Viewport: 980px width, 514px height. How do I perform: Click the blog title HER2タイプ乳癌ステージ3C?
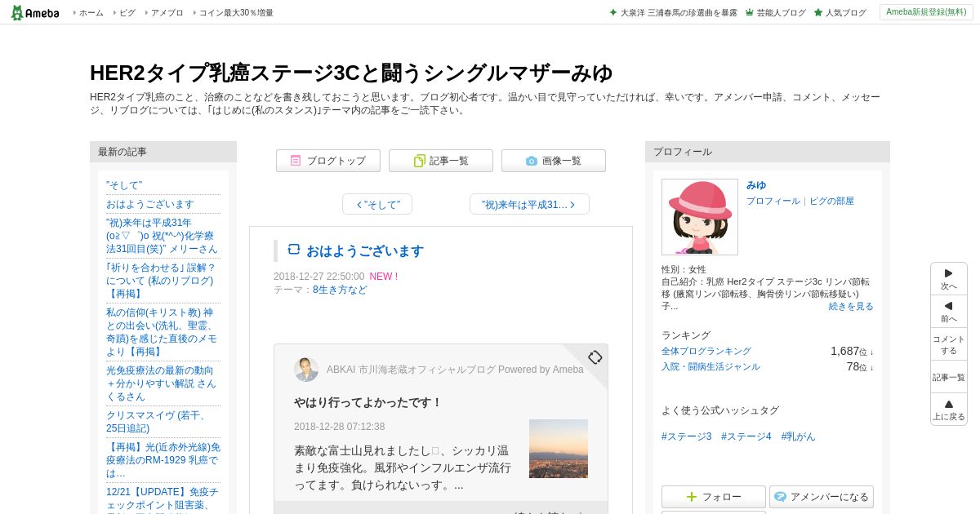(351, 73)
